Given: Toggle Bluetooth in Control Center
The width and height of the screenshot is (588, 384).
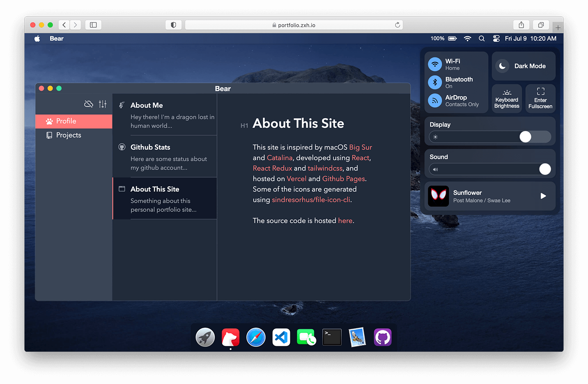Looking at the screenshot, I should (435, 82).
